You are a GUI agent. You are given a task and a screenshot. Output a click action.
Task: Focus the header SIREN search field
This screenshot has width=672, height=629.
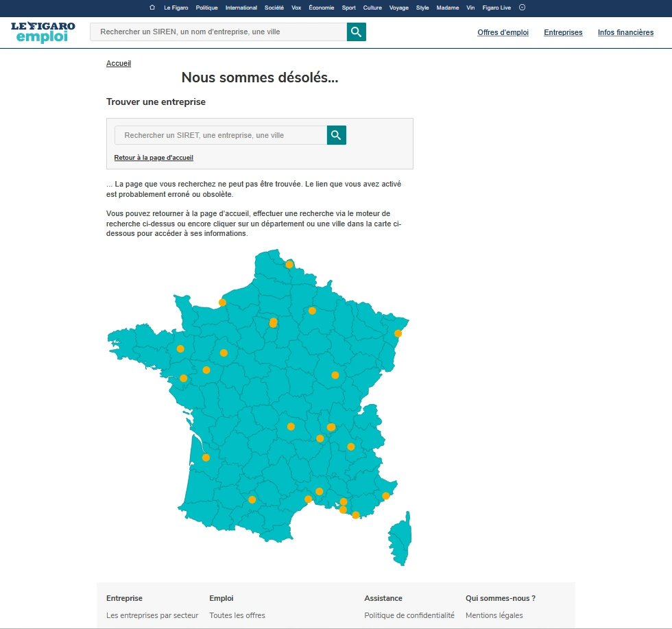[218, 32]
